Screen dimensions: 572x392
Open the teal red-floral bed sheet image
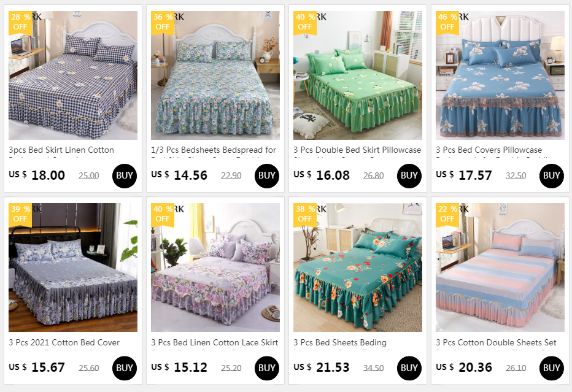coord(357,267)
